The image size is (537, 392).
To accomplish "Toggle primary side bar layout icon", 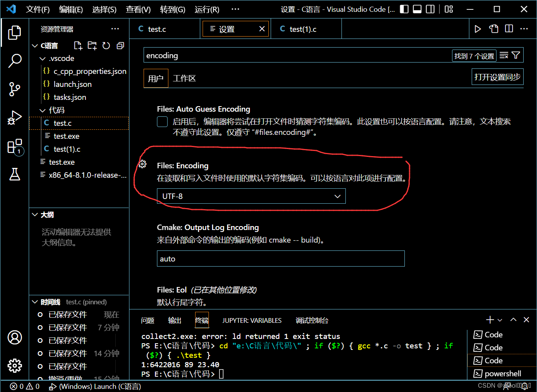I will tap(404, 9).
